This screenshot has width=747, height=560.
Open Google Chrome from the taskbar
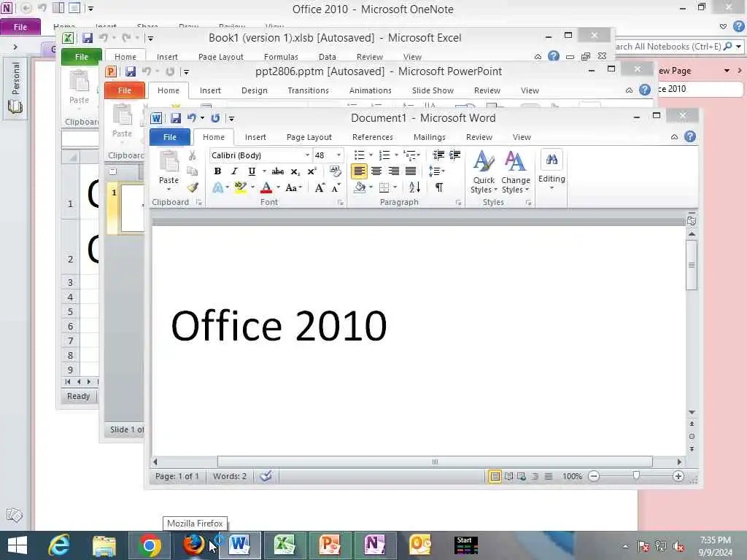150,545
